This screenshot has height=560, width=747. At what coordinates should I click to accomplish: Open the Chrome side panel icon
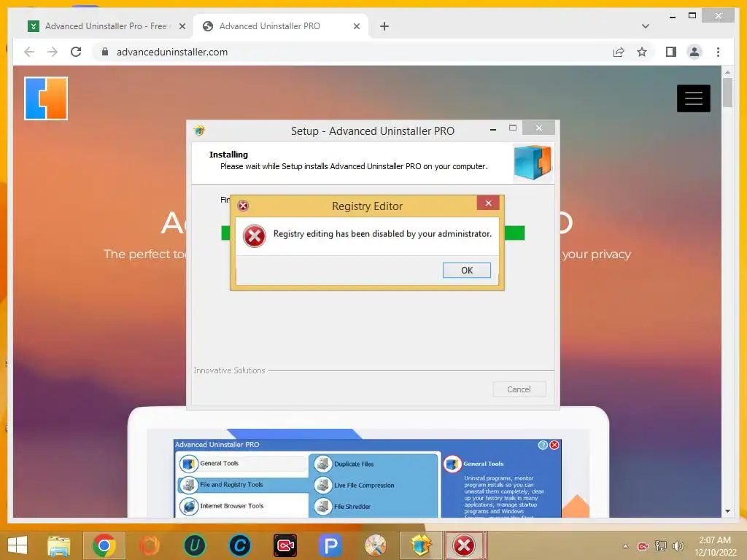point(671,52)
